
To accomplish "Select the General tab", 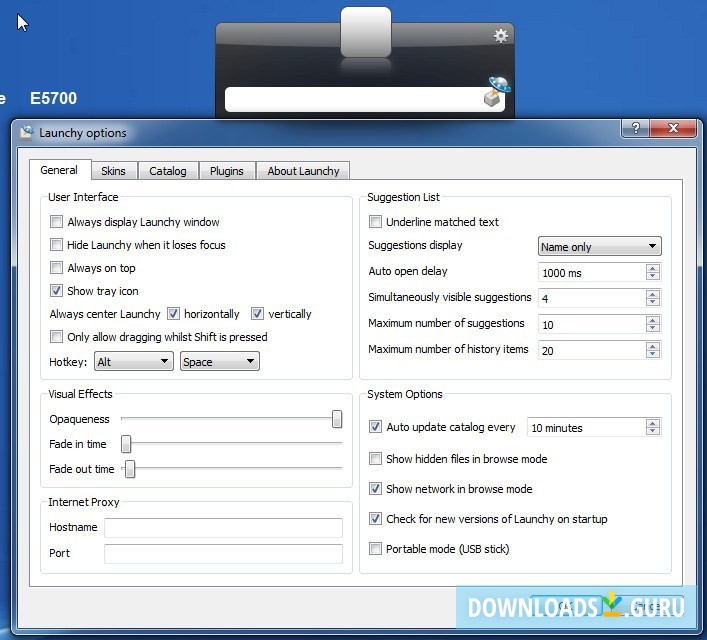I will pos(59,170).
